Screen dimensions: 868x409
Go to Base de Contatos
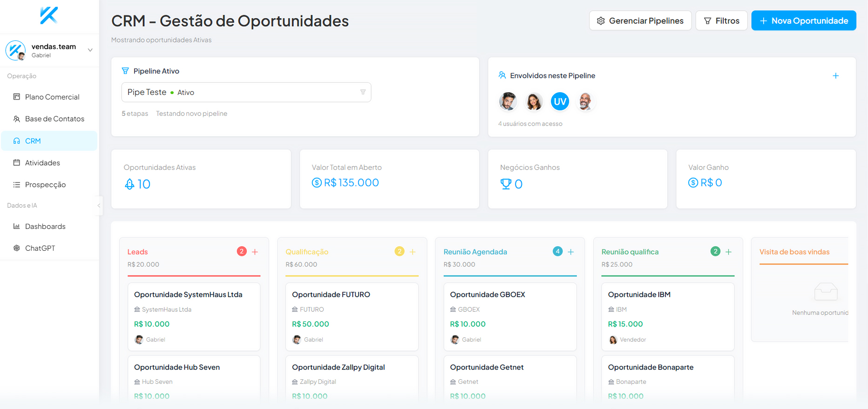coord(54,119)
